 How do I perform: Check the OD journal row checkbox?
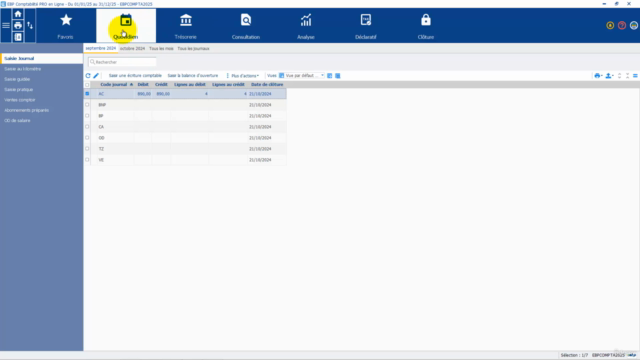click(87, 138)
